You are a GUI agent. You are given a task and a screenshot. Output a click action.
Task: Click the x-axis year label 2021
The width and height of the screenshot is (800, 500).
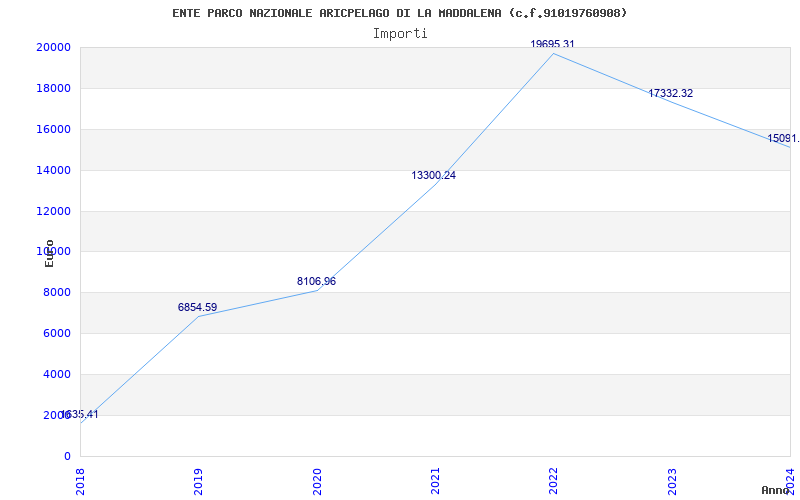coord(435,481)
